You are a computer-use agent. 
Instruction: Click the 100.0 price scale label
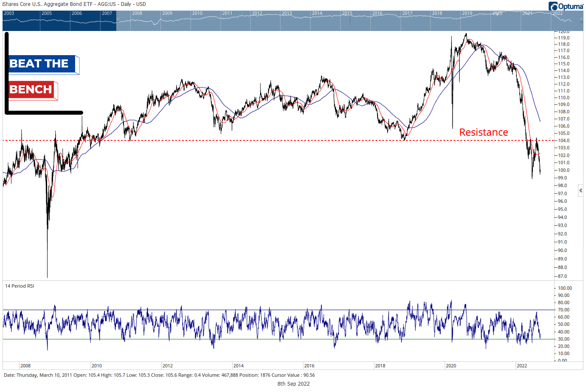tap(564, 170)
